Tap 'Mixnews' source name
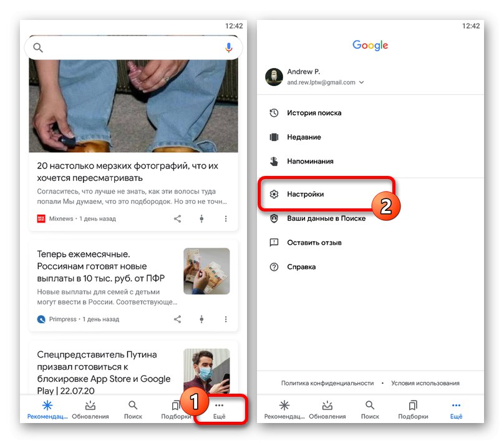This screenshot has height=443, width=504. coord(61,219)
